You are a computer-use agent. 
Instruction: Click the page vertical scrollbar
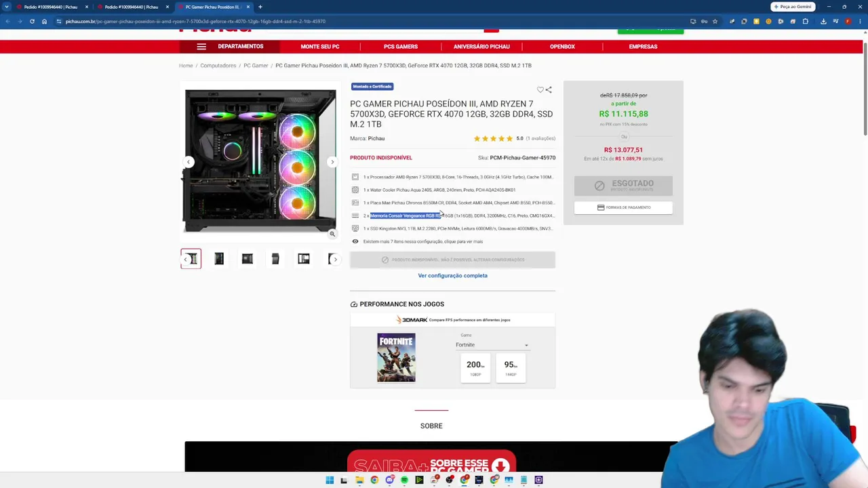tap(865, 88)
